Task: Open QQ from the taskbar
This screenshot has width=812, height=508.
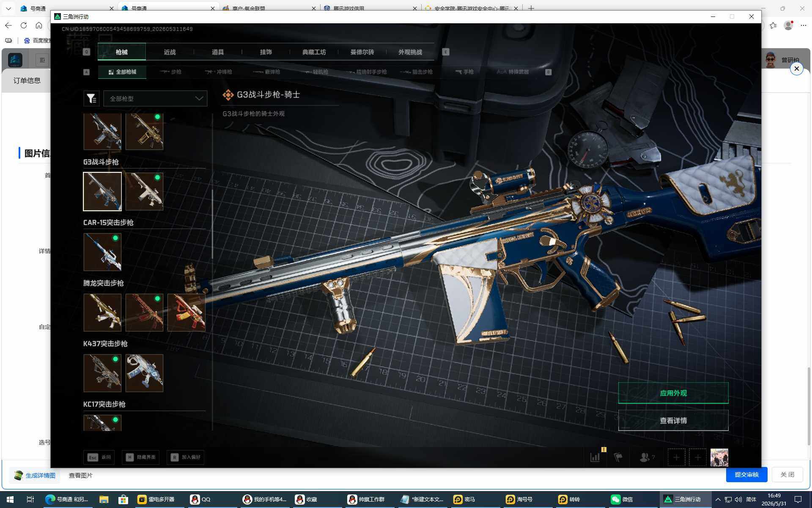Action: pyautogui.click(x=200, y=500)
